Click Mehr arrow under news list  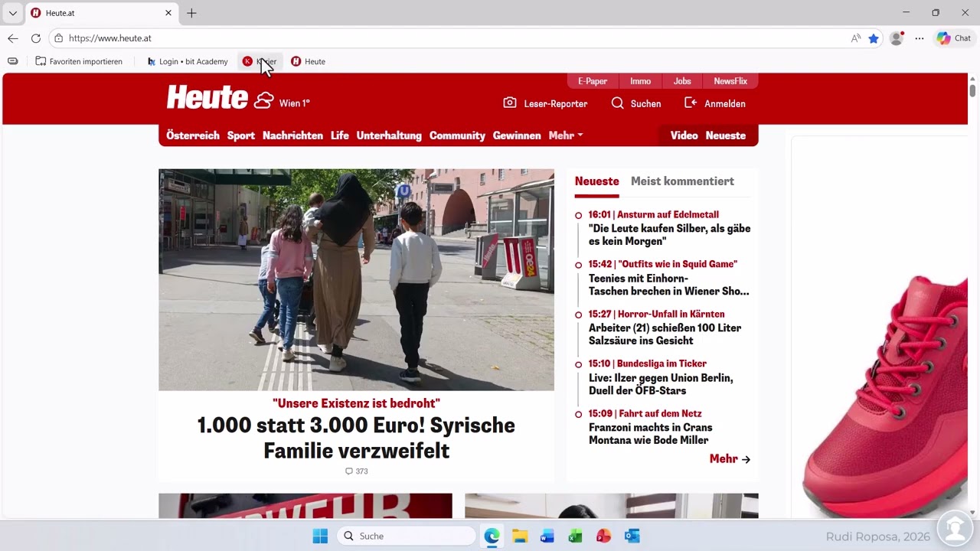(730, 459)
